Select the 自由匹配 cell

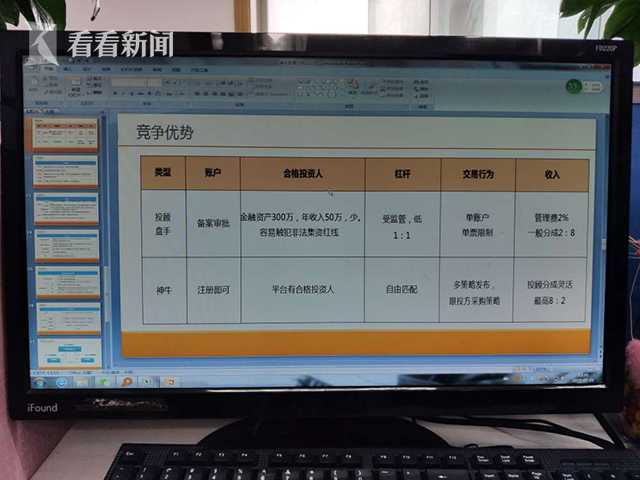point(402,290)
